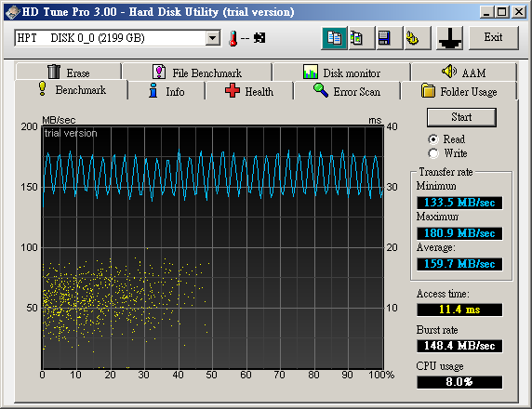Screen dimensions: 532x409
Task: Click the thermometer temperature icon
Action: tap(233, 38)
